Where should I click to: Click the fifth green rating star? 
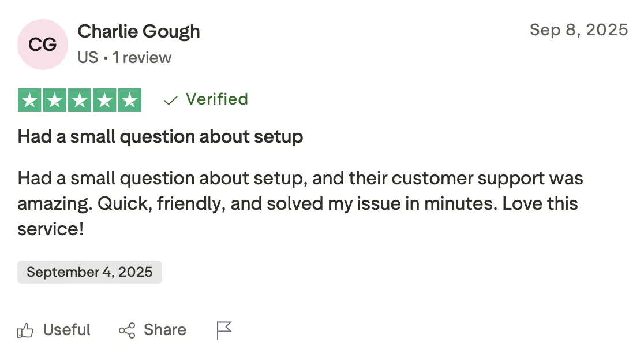coord(129,101)
